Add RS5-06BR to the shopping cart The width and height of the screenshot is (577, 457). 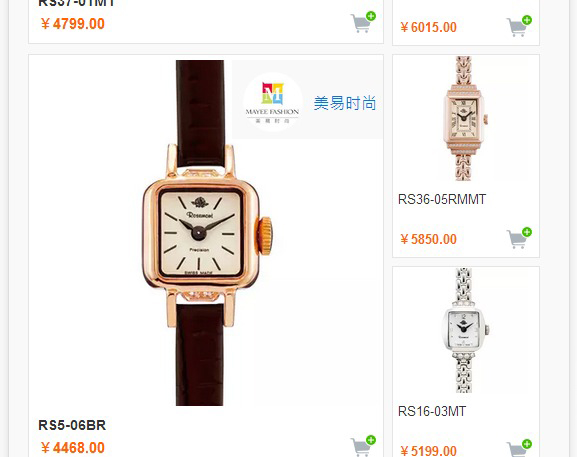(x=363, y=446)
